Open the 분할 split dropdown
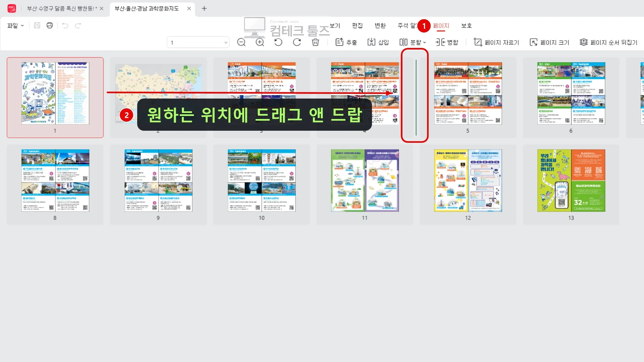The height and width of the screenshot is (362, 644). (413, 42)
